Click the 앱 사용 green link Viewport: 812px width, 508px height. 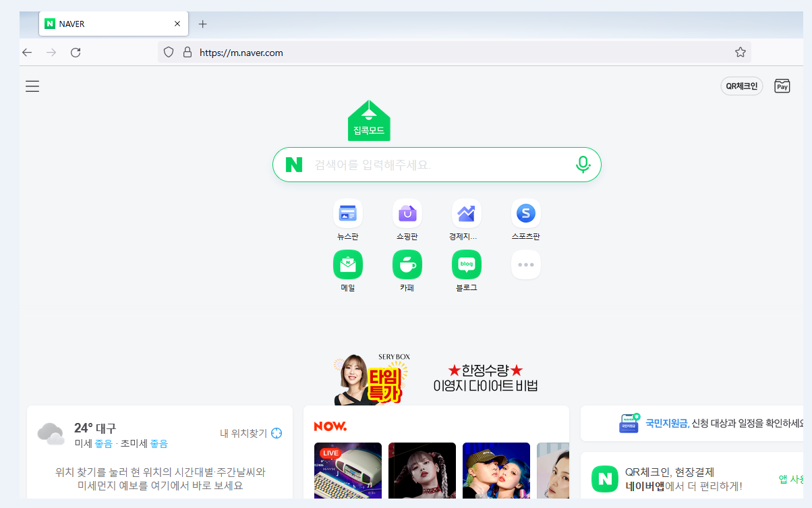792,479
